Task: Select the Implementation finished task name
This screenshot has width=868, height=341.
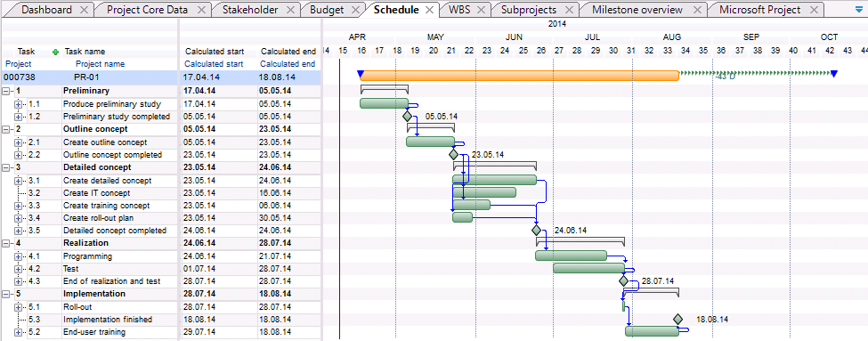Action: coord(108,320)
